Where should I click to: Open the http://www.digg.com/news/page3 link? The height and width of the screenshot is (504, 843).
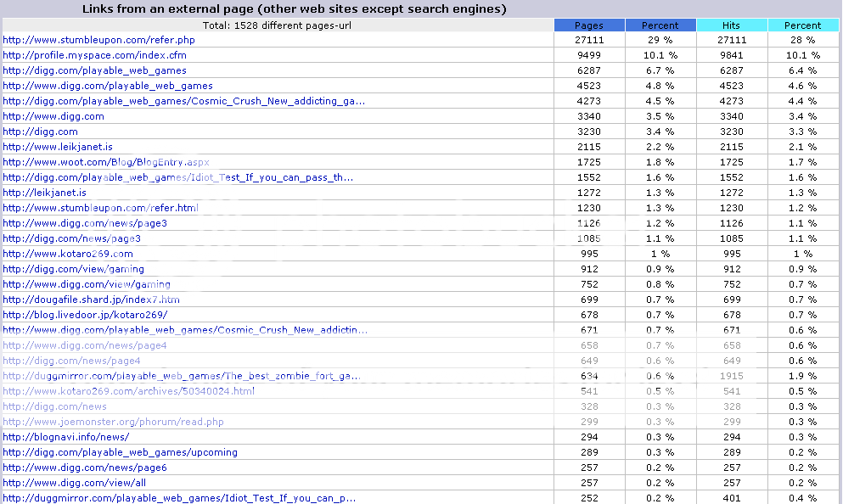pos(85,223)
